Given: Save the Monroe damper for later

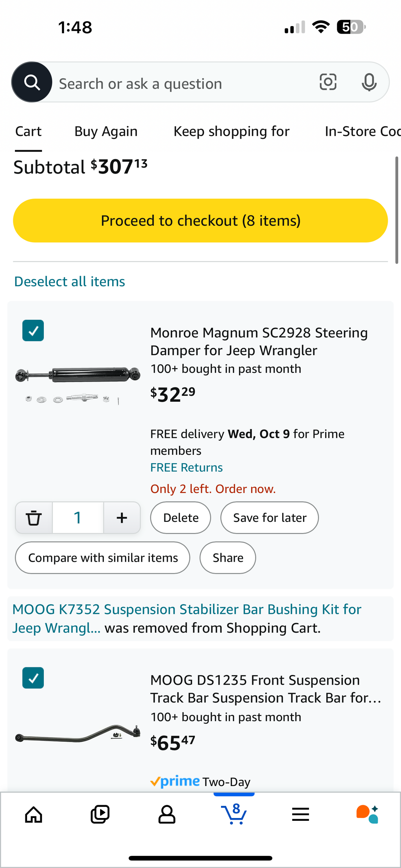Looking at the screenshot, I should 270,518.
